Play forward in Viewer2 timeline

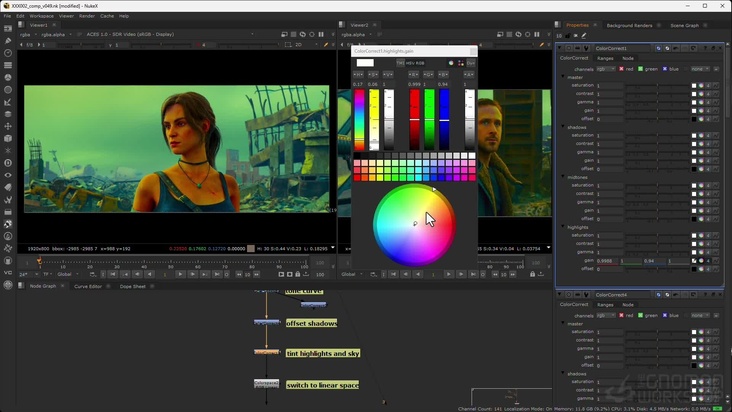[449, 274]
